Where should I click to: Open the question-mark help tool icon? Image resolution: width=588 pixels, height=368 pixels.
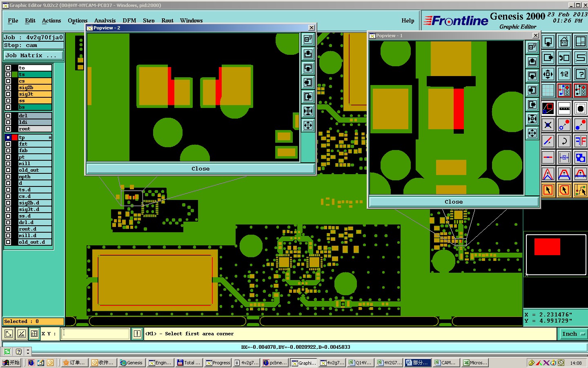(x=580, y=74)
